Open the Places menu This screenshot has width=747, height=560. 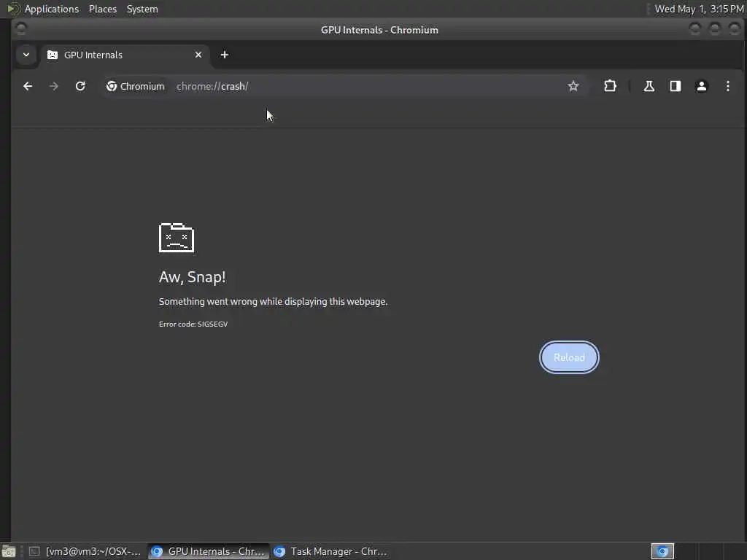[103, 9]
